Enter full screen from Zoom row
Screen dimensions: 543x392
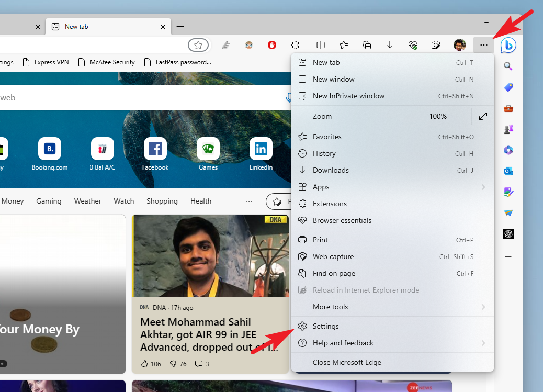[x=483, y=116]
